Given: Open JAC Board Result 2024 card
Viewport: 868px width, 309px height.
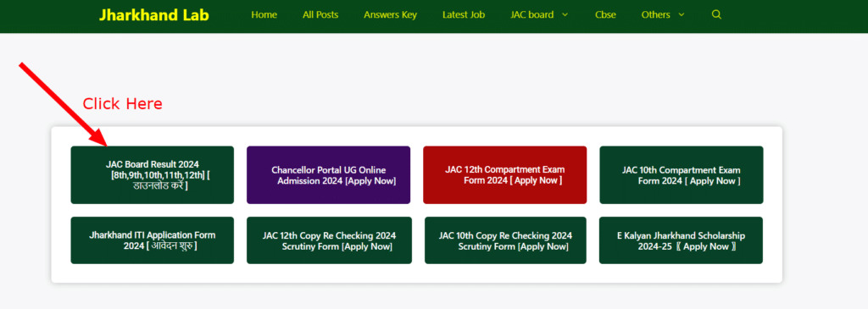Looking at the screenshot, I should 153,174.
